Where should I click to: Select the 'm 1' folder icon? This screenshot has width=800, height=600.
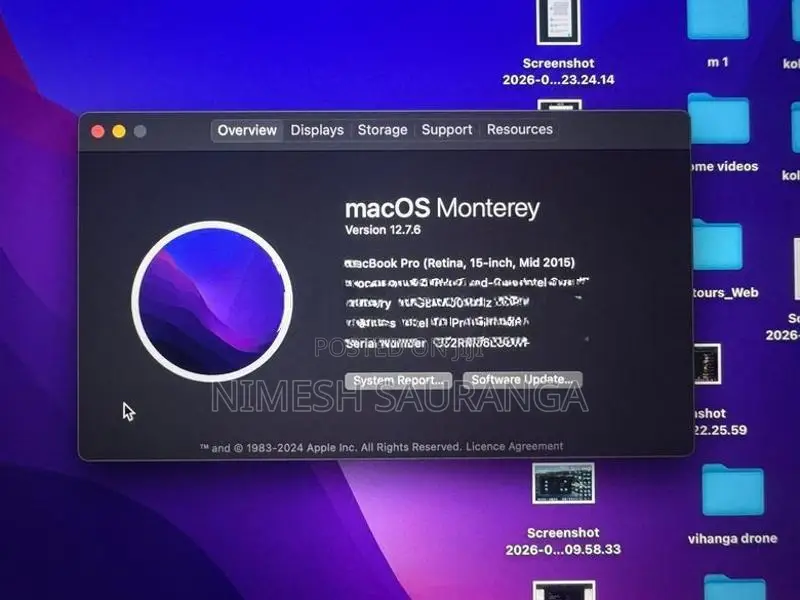717,19
